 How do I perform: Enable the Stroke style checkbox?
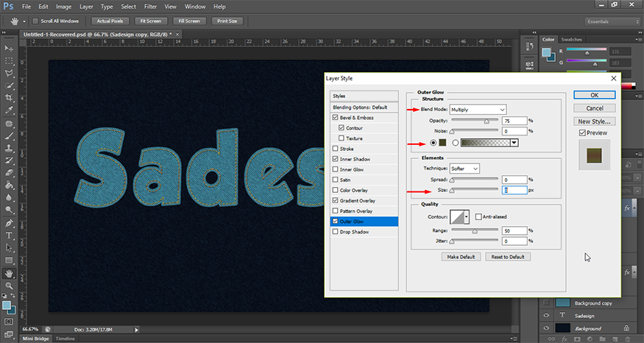tap(335, 149)
